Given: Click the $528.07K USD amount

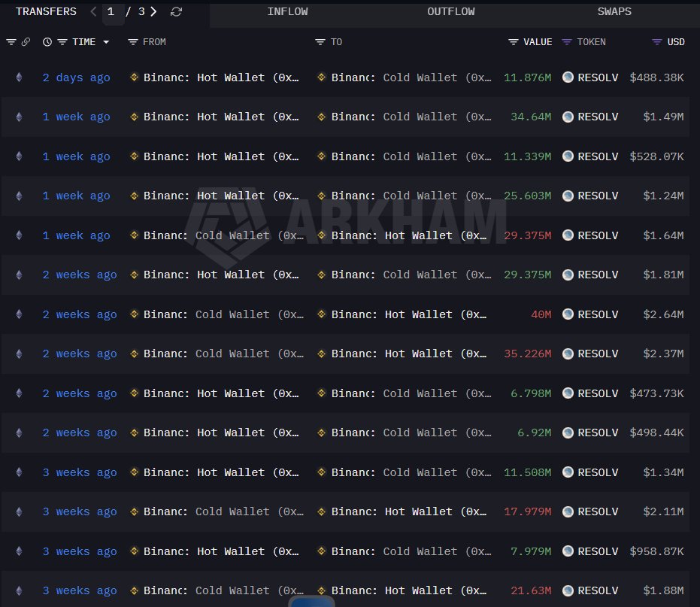Looking at the screenshot, I should (x=656, y=156).
